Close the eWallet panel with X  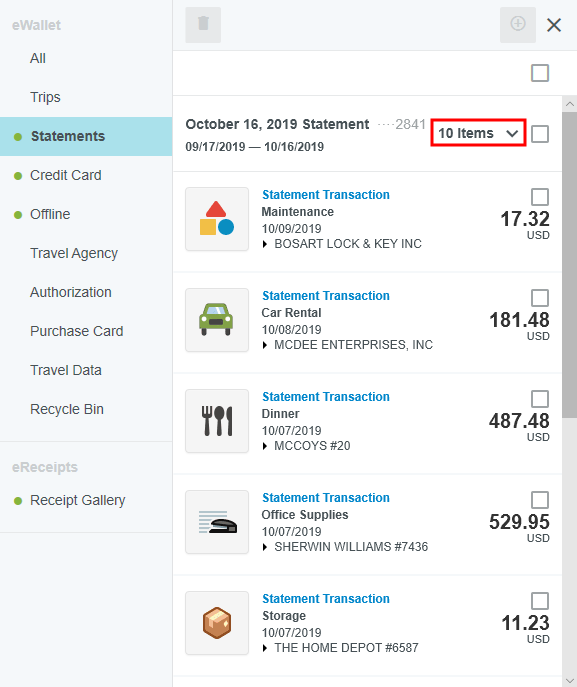tap(554, 25)
